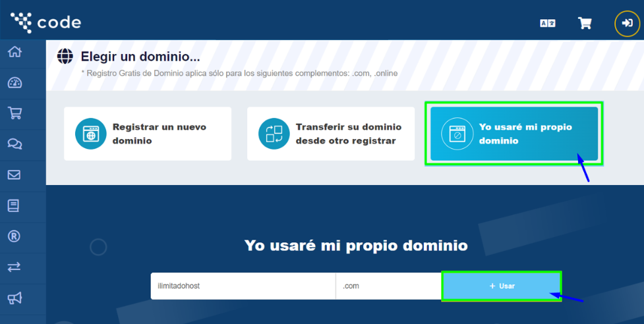Screen dimensions: 644x324
Task: Open the language translate icon
Action: [x=548, y=23]
